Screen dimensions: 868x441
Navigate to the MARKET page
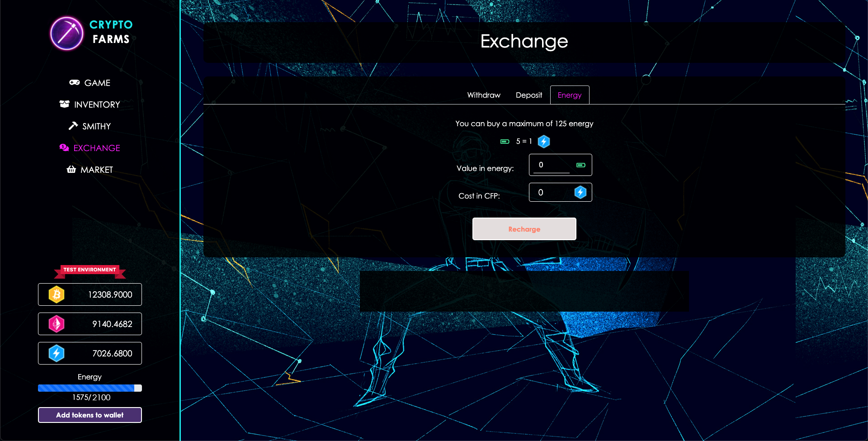(x=90, y=170)
